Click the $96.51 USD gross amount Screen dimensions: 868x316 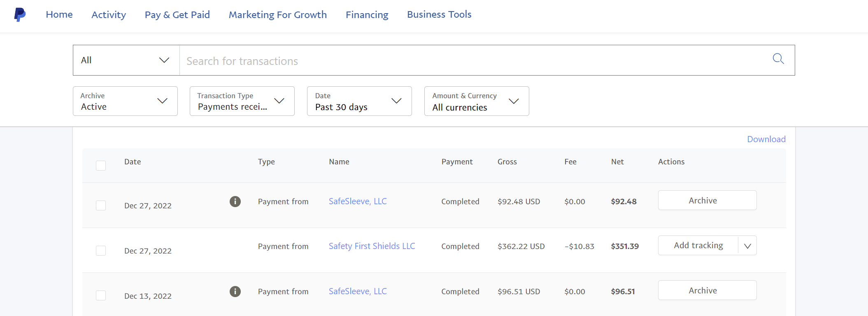(x=519, y=292)
